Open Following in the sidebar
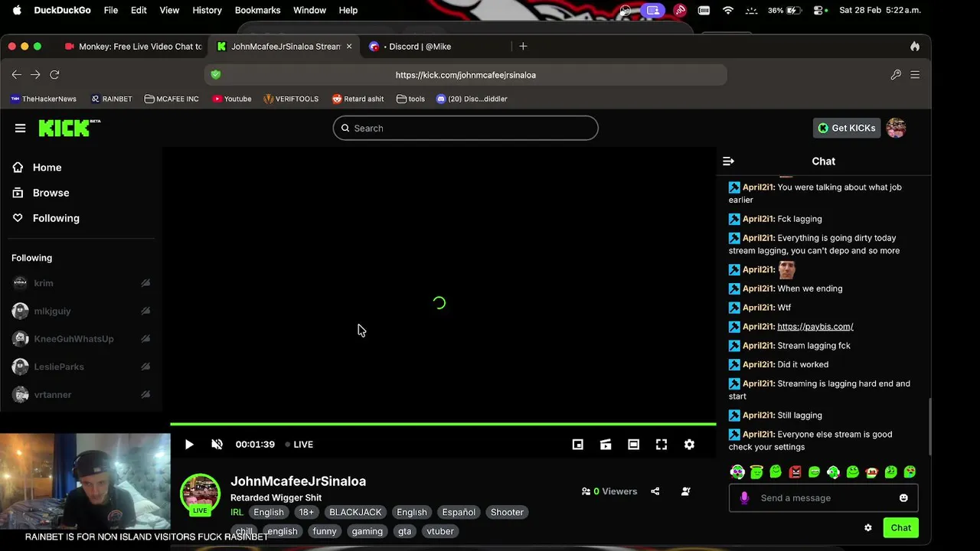Viewport: 980px width, 551px height. 56,218
